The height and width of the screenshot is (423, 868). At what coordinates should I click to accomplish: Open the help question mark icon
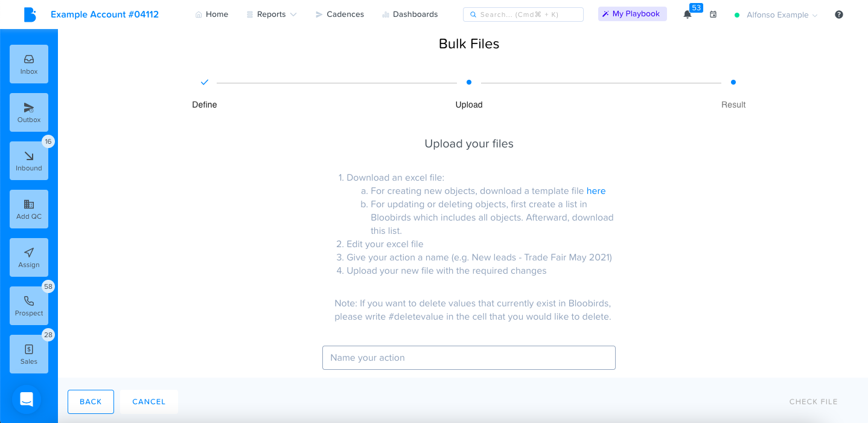tap(839, 15)
